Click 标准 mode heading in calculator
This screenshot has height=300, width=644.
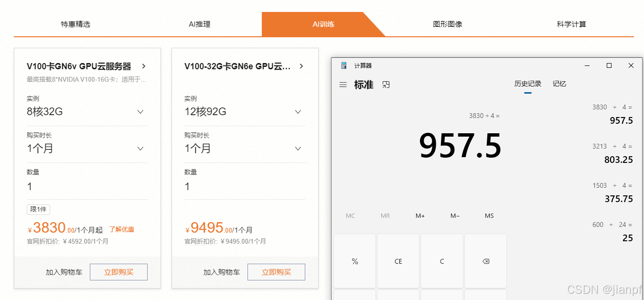364,85
